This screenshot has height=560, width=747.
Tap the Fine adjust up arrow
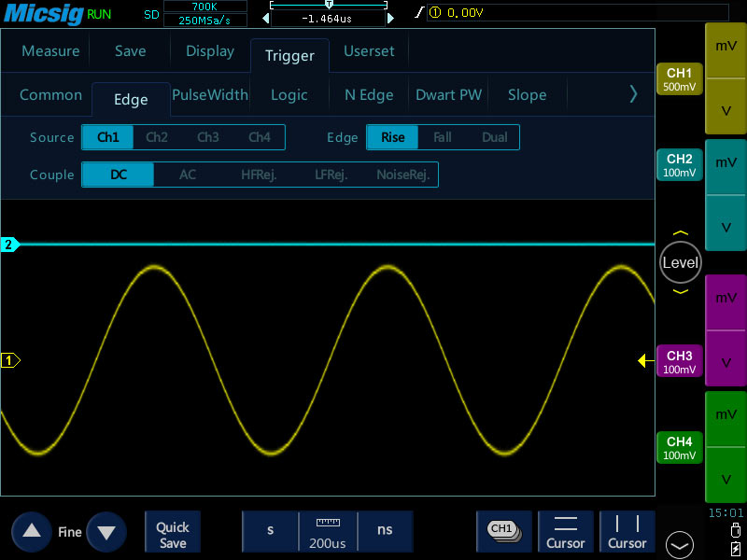[32, 531]
